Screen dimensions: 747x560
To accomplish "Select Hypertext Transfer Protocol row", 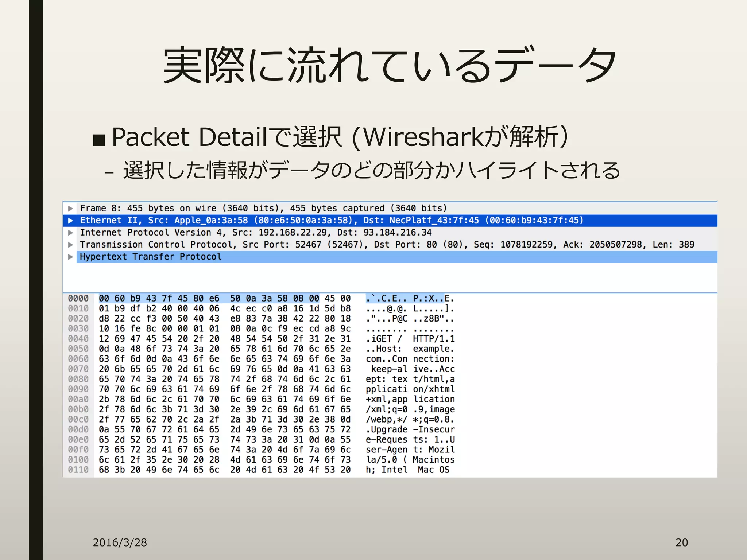I will 390,257.
